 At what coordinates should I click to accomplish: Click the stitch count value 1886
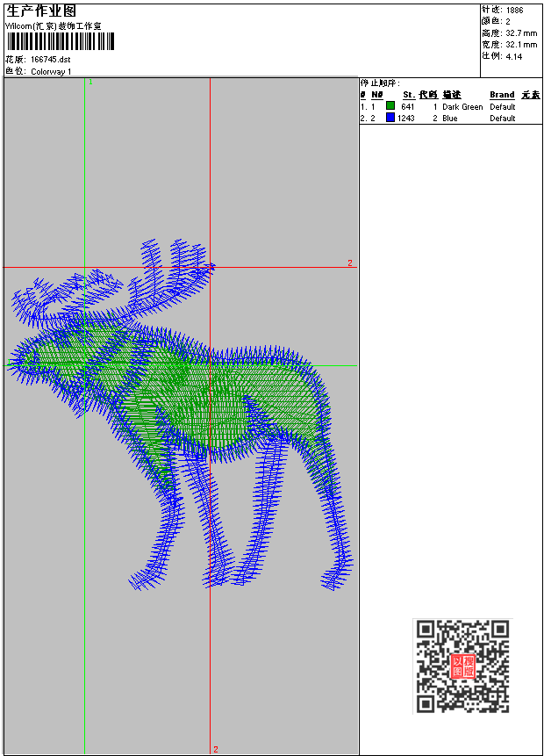(514, 10)
